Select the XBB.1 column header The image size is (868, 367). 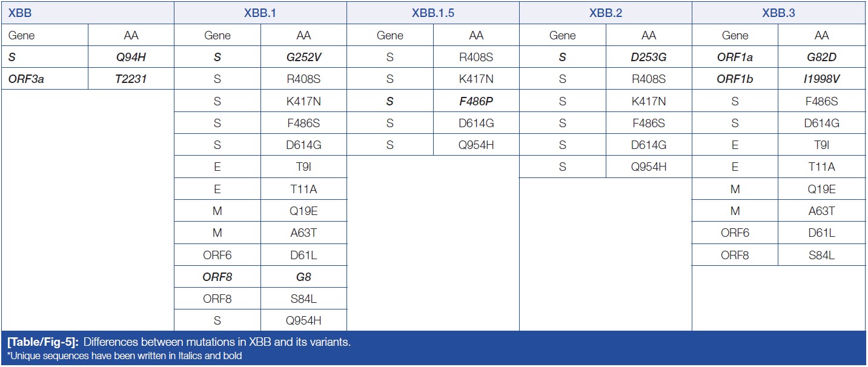pos(260,13)
